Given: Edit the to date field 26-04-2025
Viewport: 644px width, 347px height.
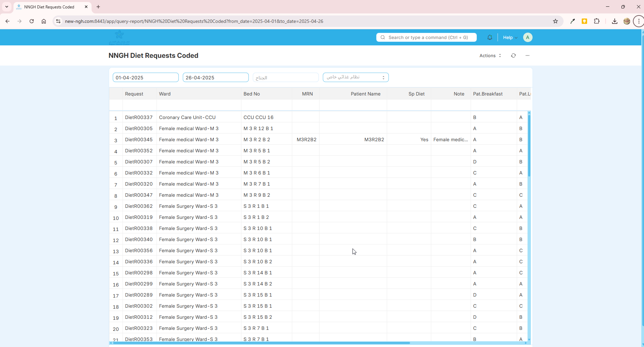Looking at the screenshot, I should pos(216,77).
